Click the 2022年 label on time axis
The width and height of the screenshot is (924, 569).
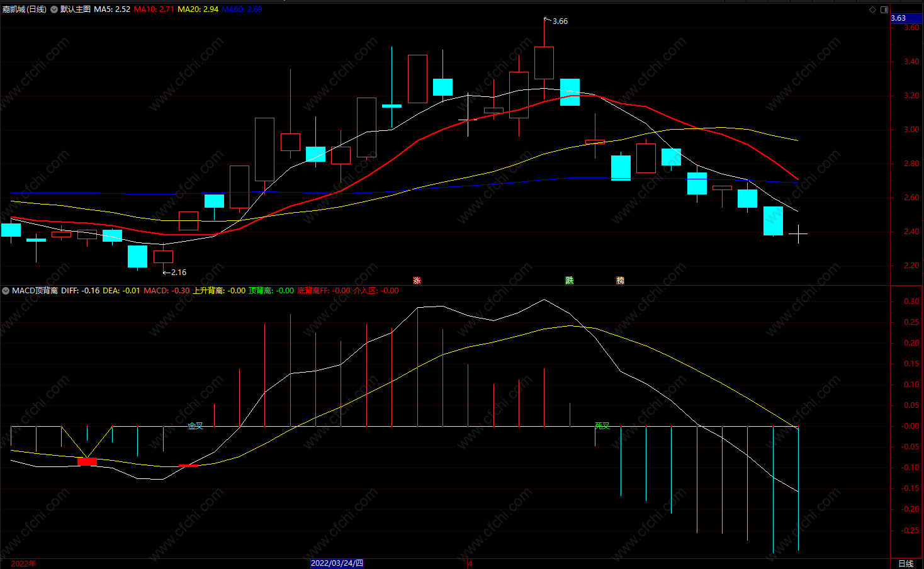click(x=24, y=563)
